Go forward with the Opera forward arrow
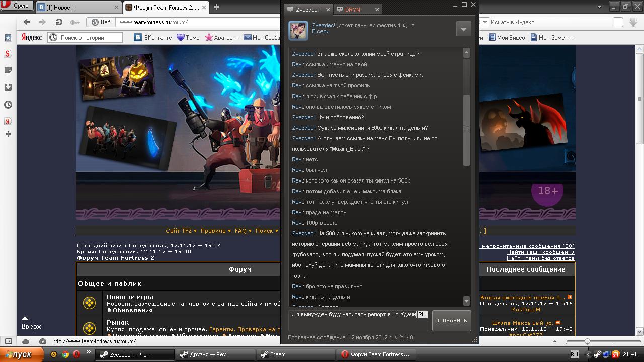This screenshot has height=362, width=644. click(43, 22)
